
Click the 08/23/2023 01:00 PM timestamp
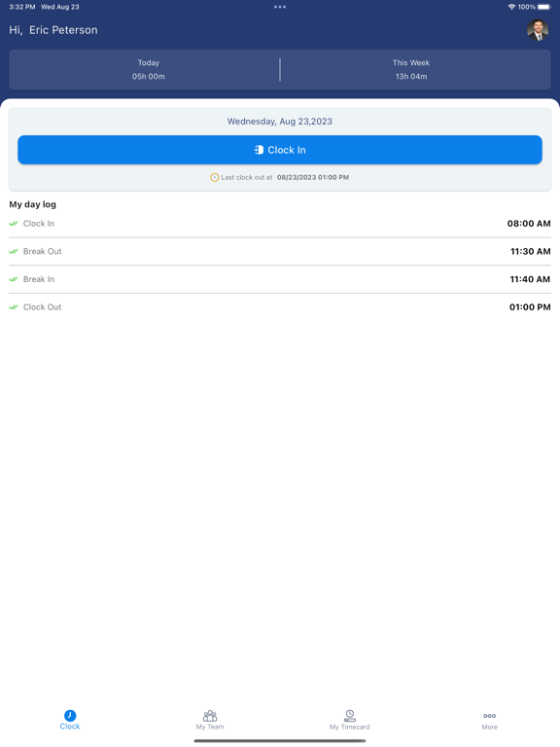[x=313, y=177]
